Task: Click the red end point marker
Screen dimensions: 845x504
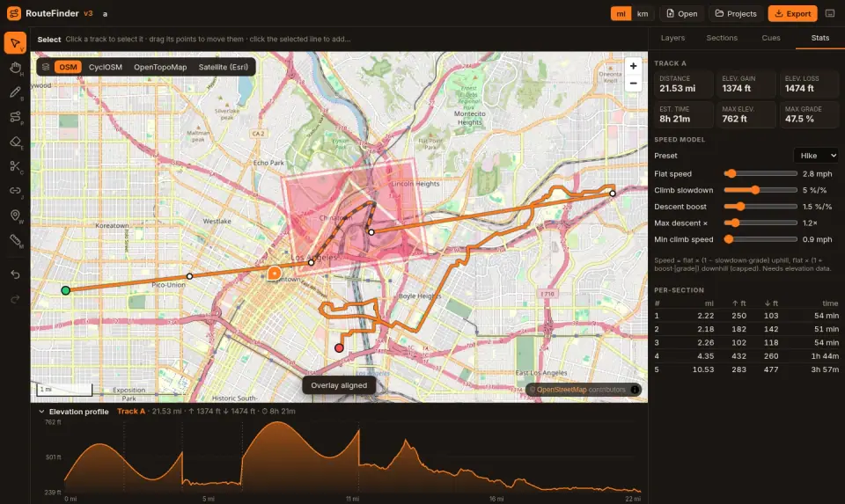Action: pyautogui.click(x=339, y=347)
